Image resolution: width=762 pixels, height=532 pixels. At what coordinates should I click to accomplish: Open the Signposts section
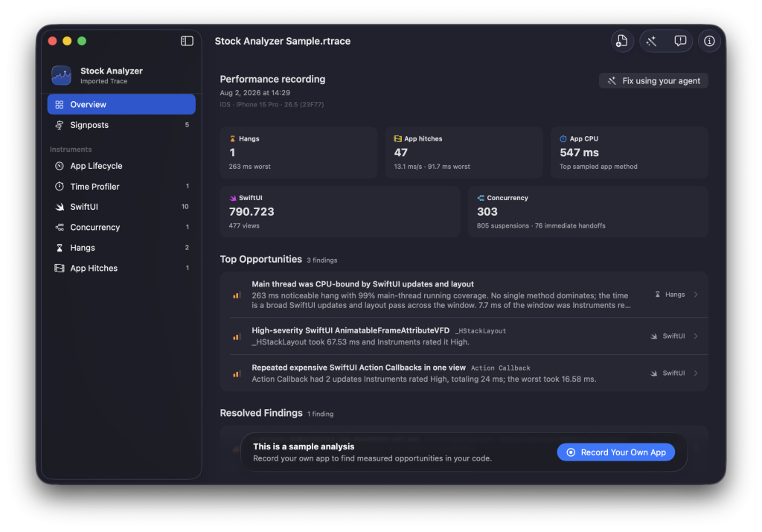pos(121,125)
